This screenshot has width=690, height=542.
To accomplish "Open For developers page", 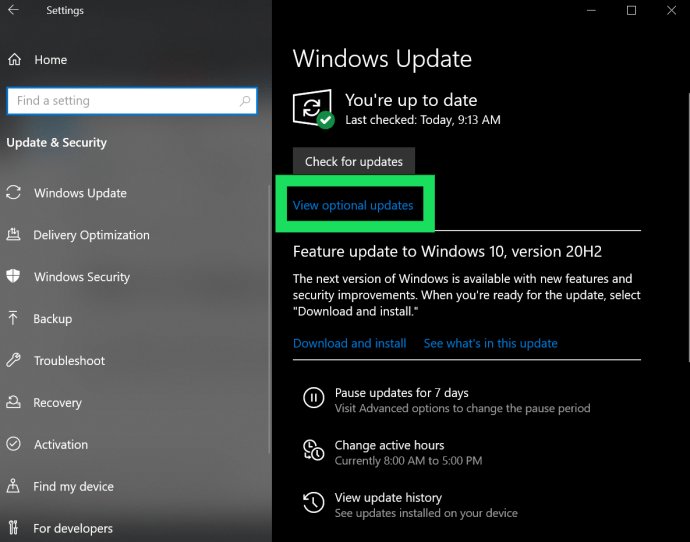I will pos(73,528).
